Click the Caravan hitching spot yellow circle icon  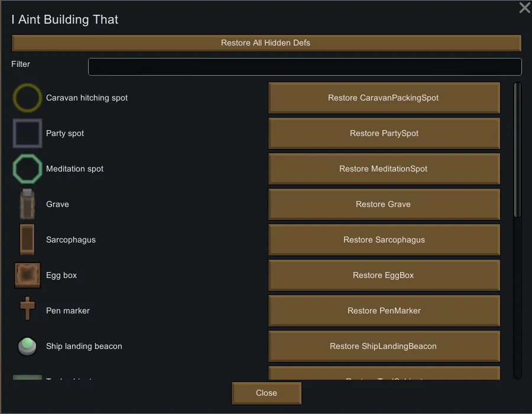(27, 98)
